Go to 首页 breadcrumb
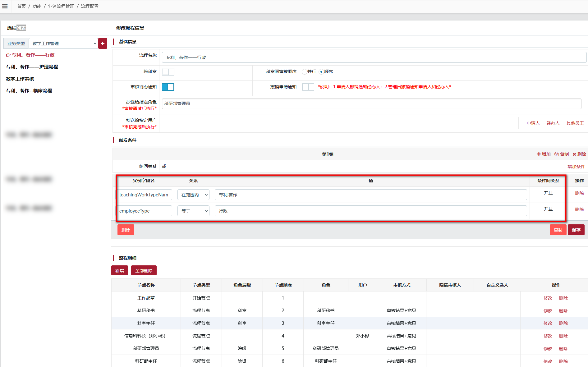This screenshot has height=367, width=588. (21, 6)
